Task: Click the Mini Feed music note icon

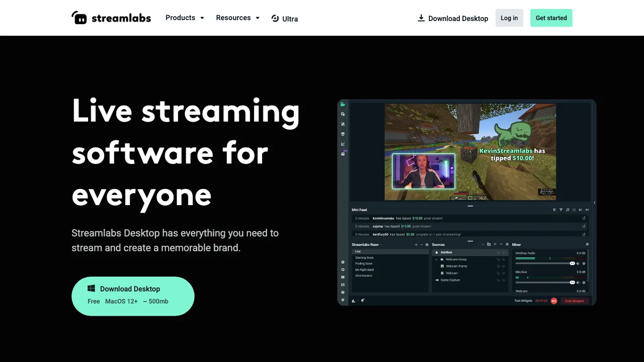Action: (x=568, y=210)
